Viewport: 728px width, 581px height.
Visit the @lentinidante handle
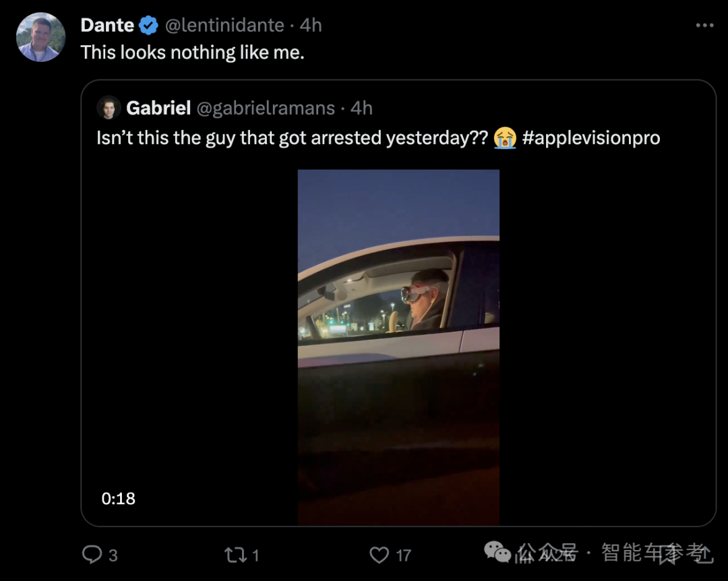(224, 26)
